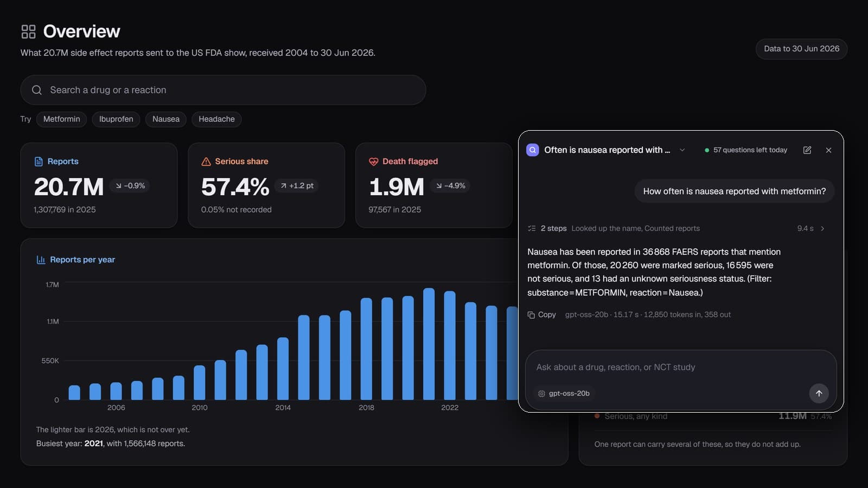Open the chat title dropdown chevron
Viewport: 868px width, 488px height.
click(682, 150)
